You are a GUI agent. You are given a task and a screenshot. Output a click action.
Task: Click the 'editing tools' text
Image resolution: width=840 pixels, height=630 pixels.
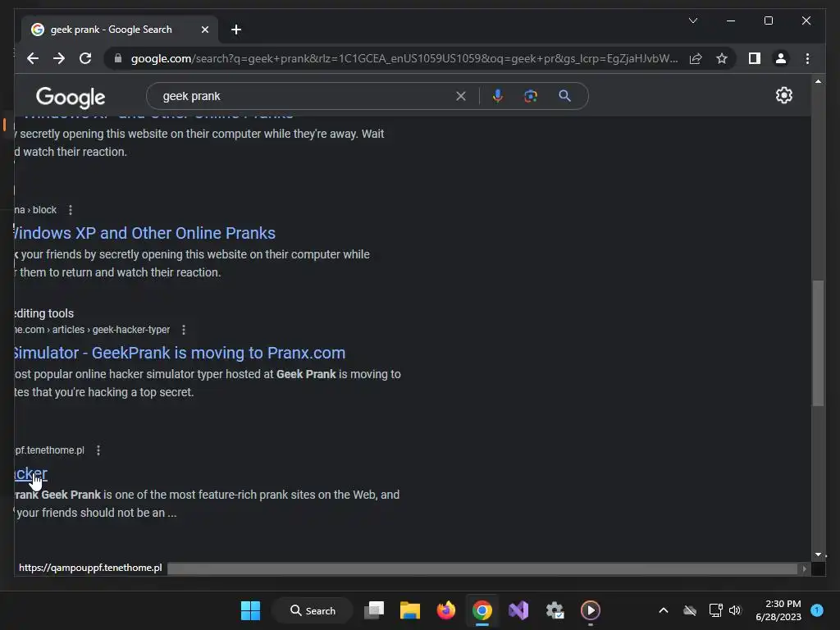(44, 313)
